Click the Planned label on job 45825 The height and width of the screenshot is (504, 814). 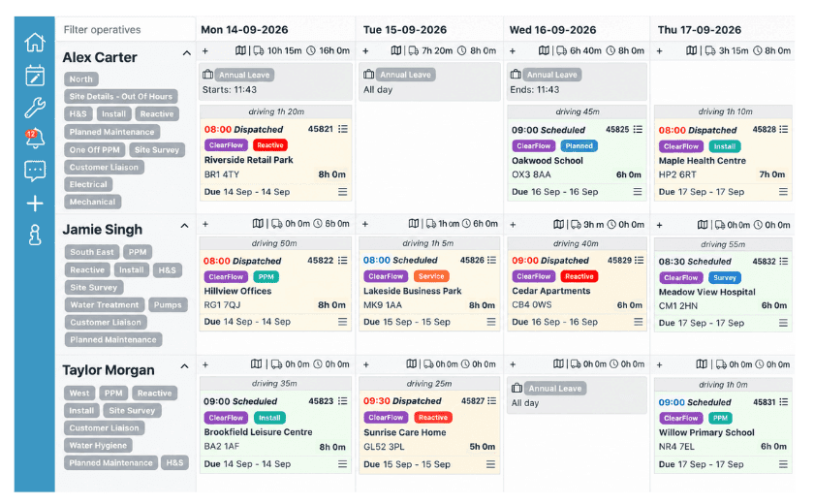(579, 145)
